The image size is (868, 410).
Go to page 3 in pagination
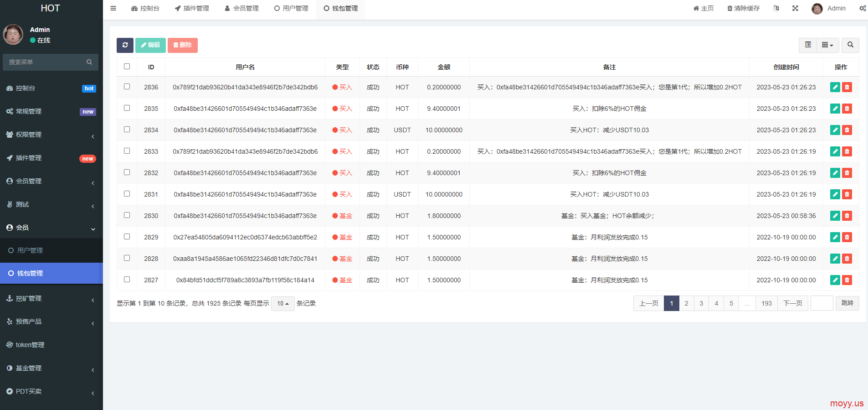(x=701, y=303)
